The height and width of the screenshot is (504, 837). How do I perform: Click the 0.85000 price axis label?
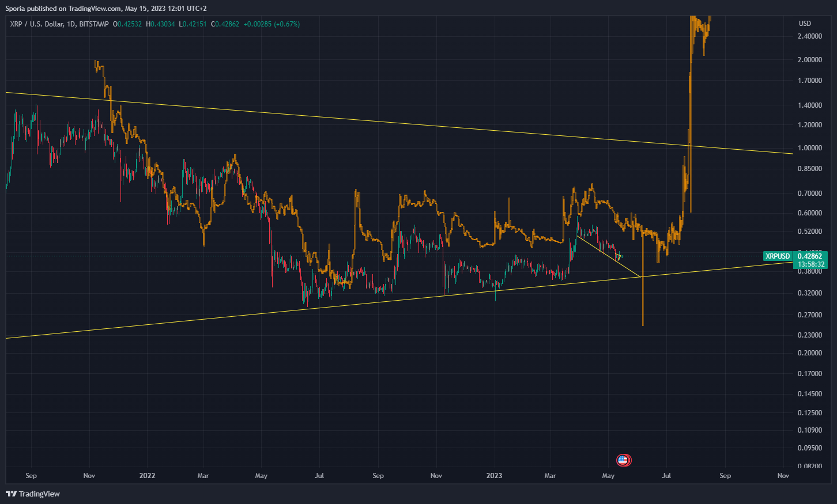[810, 169]
